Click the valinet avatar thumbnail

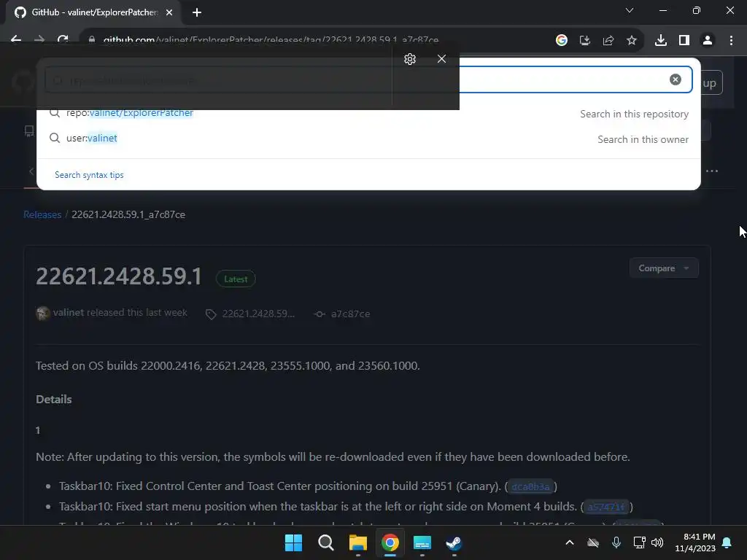click(x=43, y=313)
